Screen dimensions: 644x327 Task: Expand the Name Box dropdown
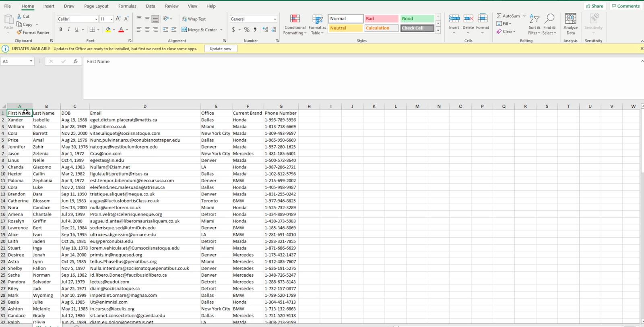click(x=31, y=62)
